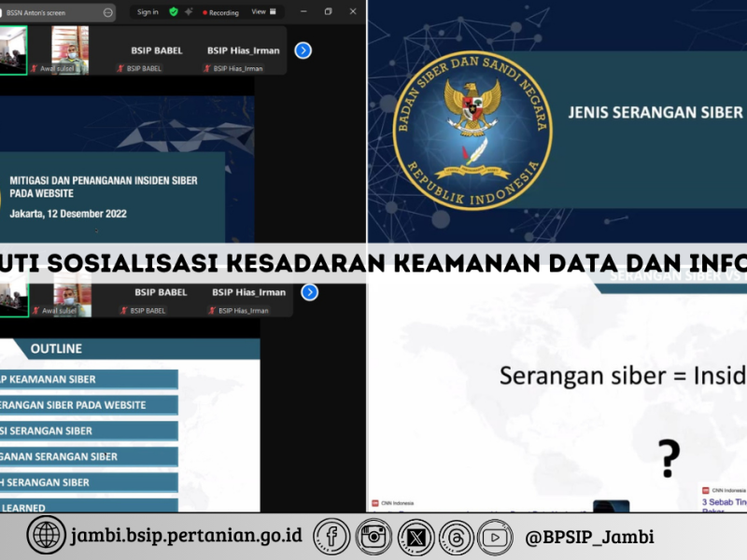Viewport: 747px width, 560px height.
Task: Click the 'Serangan siber = Insid' slide text
Action: click(623, 376)
